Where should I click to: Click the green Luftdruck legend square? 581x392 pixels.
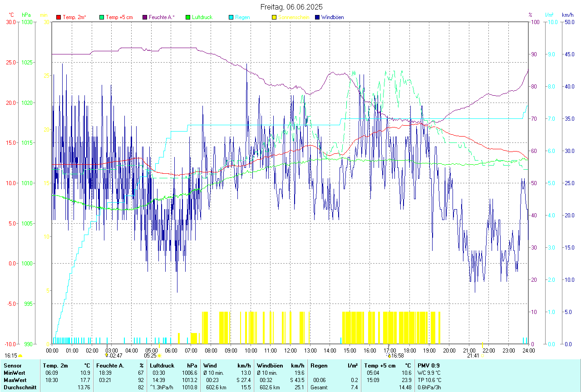pyautogui.click(x=188, y=17)
